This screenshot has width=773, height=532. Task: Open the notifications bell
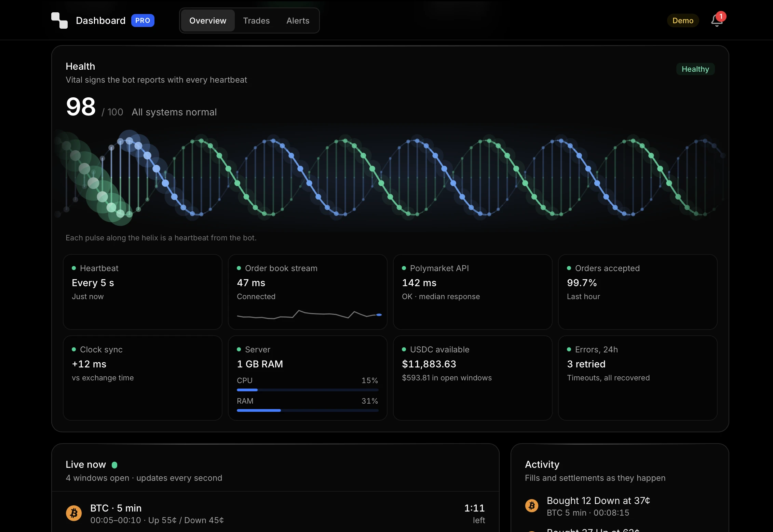coord(717,20)
